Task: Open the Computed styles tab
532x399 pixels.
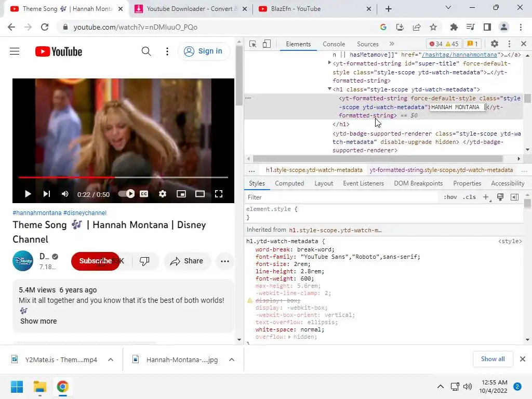Action: coord(289,183)
